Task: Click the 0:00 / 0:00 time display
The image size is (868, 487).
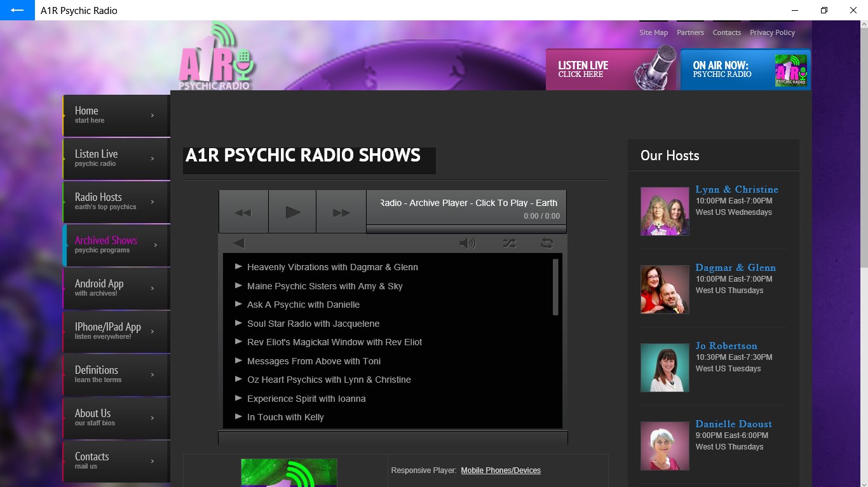Action: (541, 216)
